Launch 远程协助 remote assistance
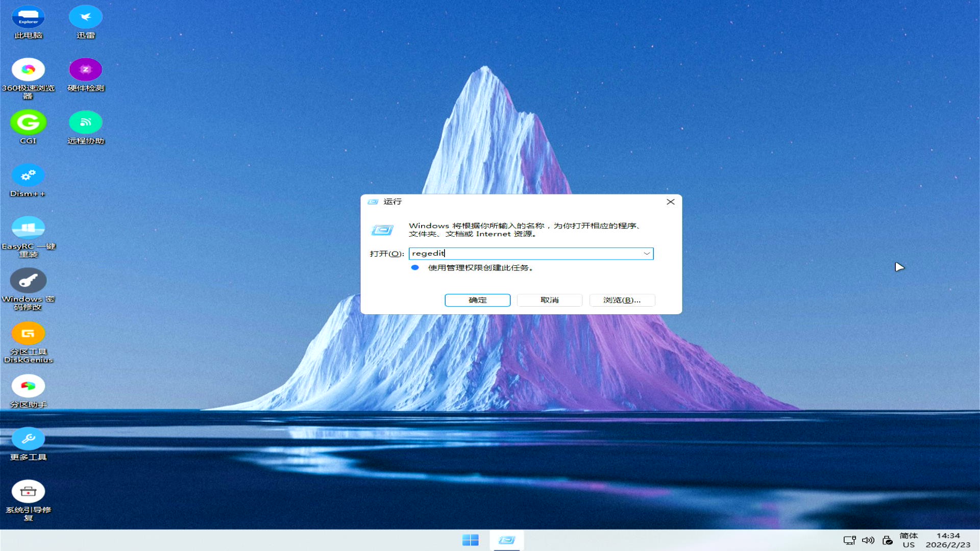This screenshot has height=551, width=980. click(85, 122)
